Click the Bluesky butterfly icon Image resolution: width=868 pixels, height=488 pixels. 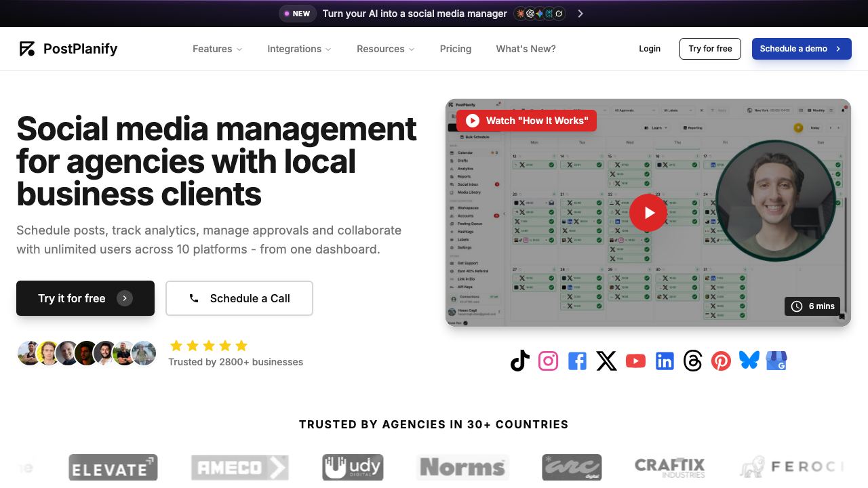(749, 361)
